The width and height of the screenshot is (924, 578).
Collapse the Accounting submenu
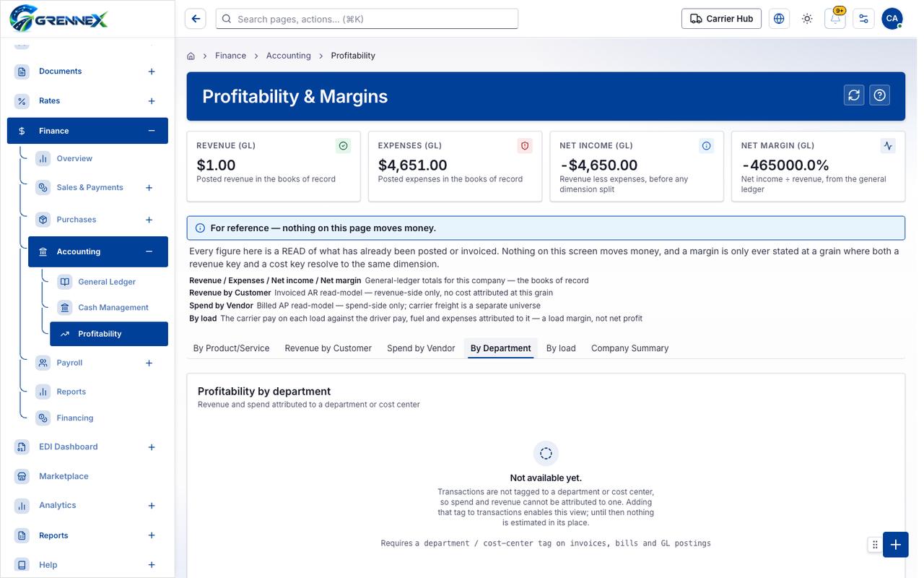[x=149, y=251]
